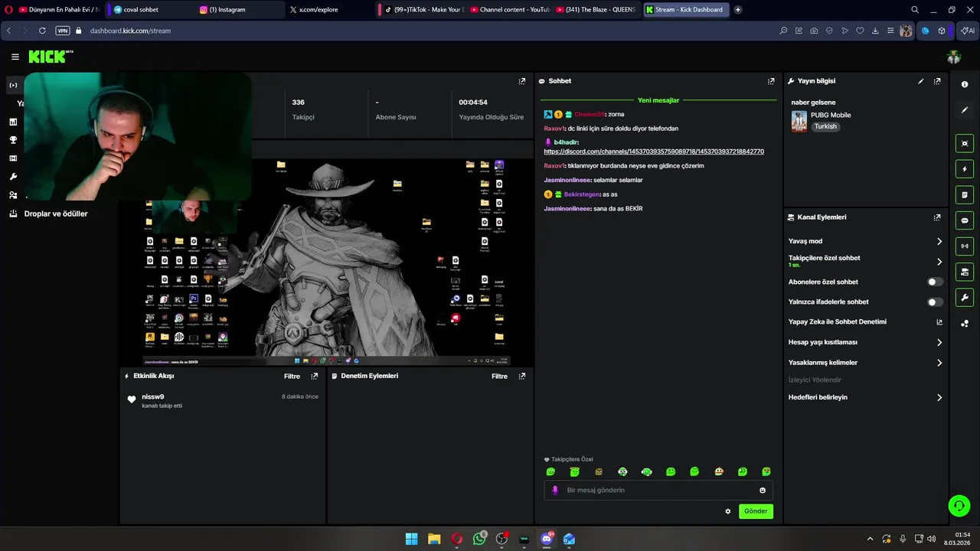The height and width of the screenshot is (551, 980).
Task: Pop out the stream stats panel
Action: point(522,81)
